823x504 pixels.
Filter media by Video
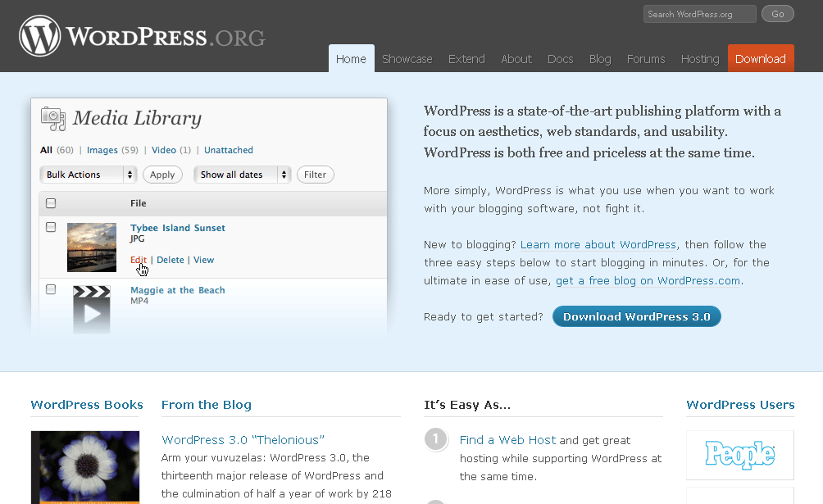[x=164, y=150]
